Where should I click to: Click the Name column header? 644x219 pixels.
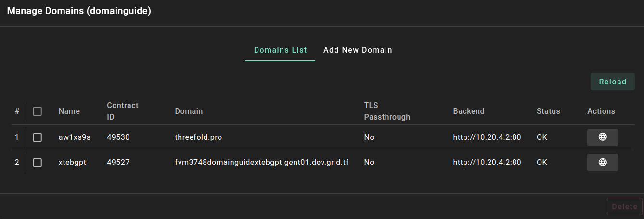coord(69,111)
